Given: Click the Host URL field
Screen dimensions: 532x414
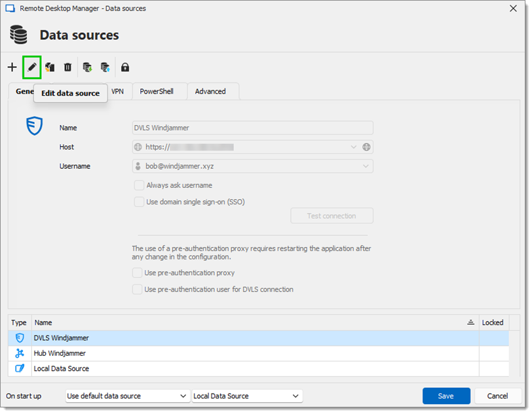Looking at the screenshot, I should (253, 147).
